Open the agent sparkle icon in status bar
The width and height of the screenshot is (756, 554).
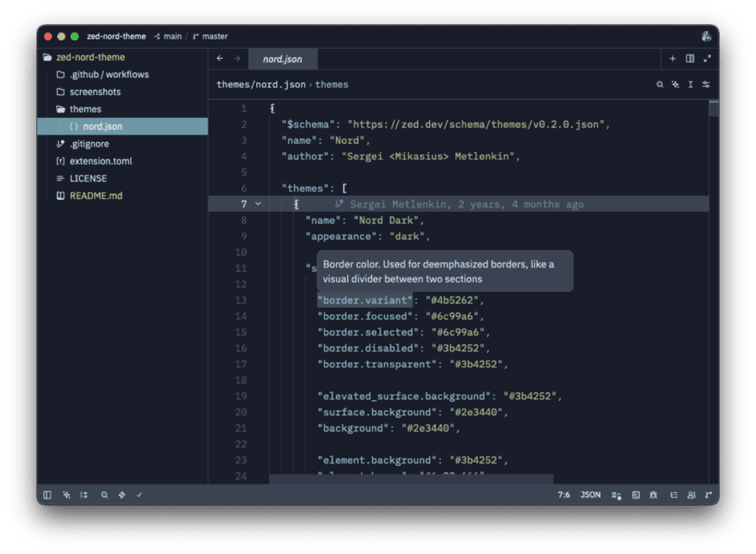66,494
